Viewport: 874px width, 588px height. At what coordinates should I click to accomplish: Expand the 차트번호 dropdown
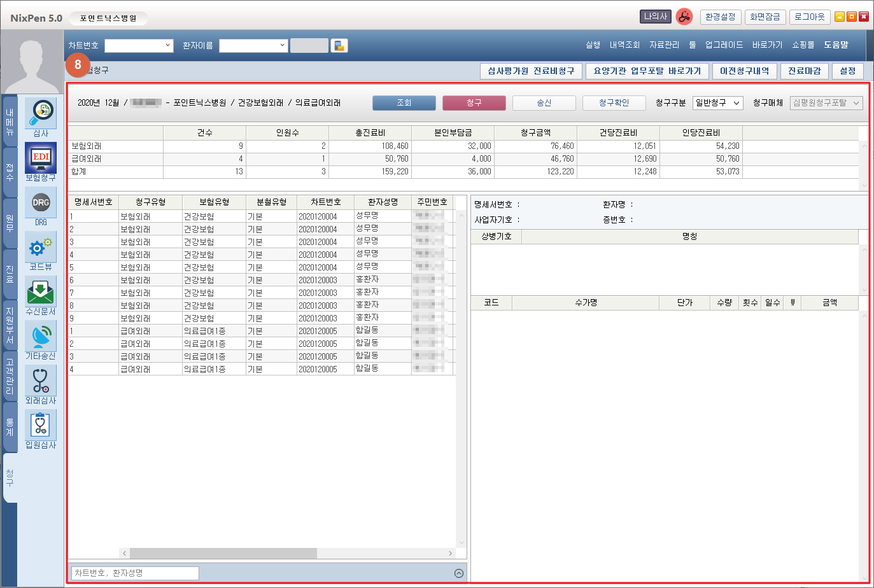[x=167, y=46]
